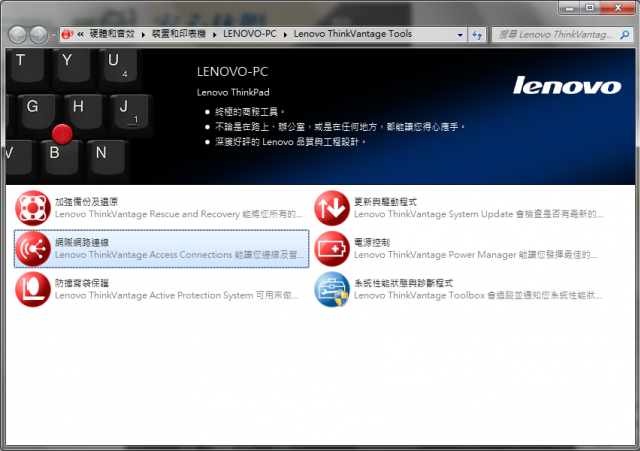The image size is (640, 451).
Task: Click the 系統性能狀態與診斷程式 title
Action: pos(403,283)
